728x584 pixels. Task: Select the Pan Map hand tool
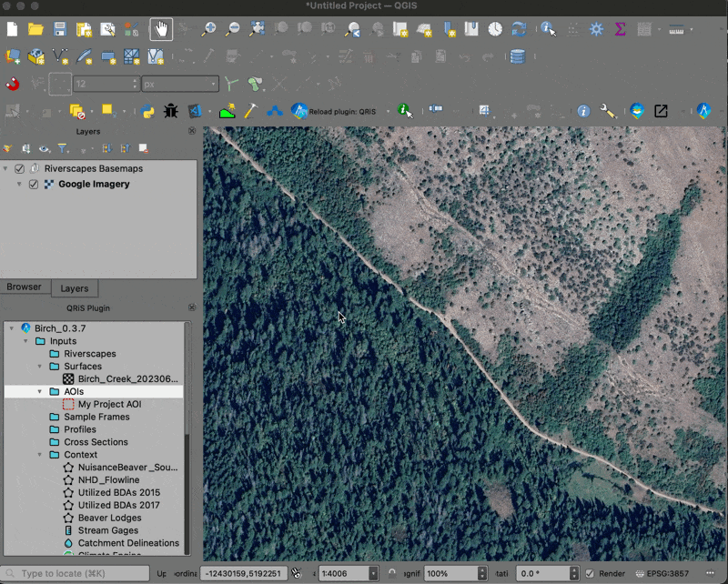(161, 29)
